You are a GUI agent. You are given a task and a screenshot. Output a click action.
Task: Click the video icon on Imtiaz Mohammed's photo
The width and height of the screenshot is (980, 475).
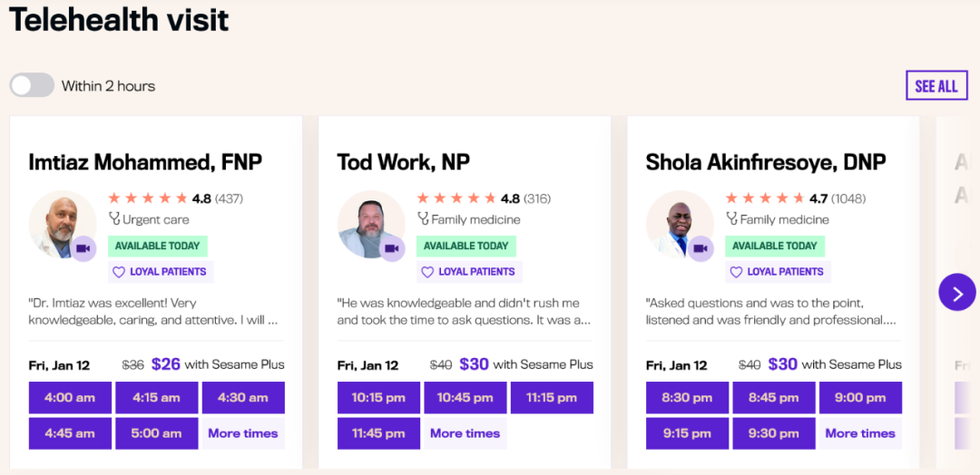tap(83, 248)
